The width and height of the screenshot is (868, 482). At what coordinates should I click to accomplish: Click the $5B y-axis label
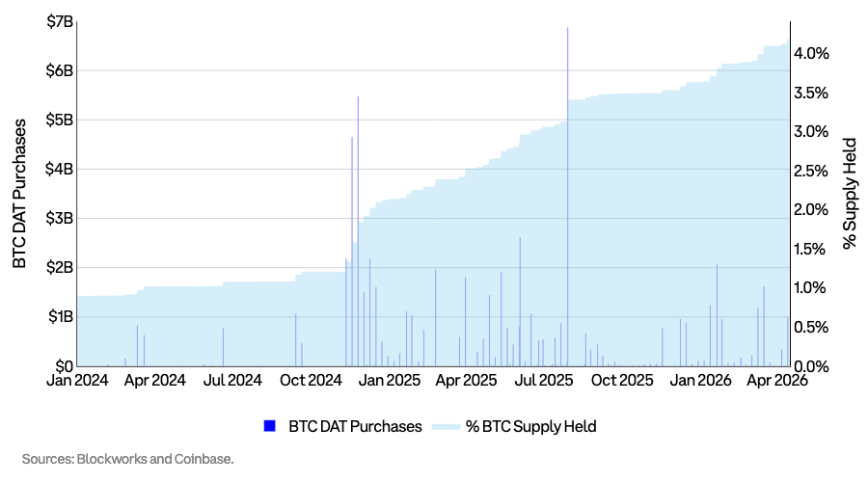coord(60,120)
